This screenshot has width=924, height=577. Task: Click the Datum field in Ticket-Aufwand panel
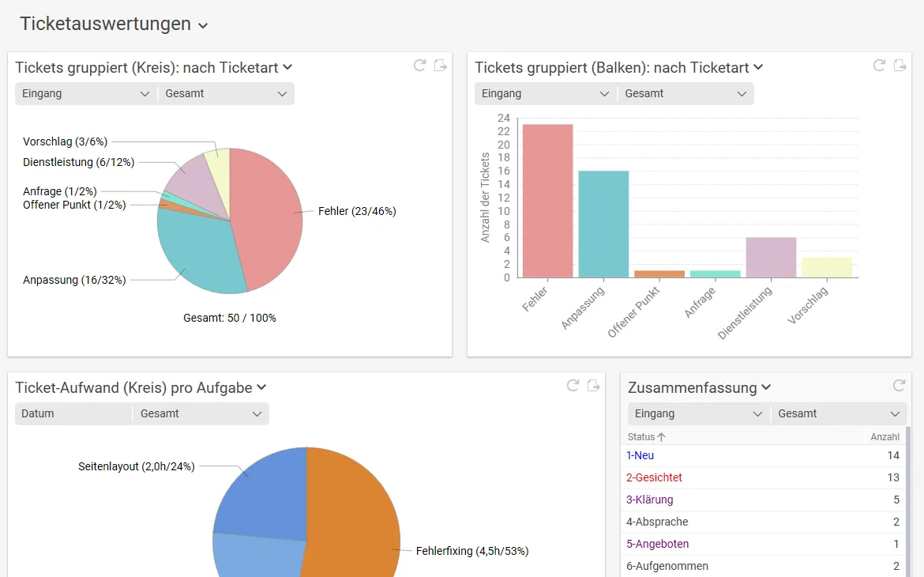73,414
